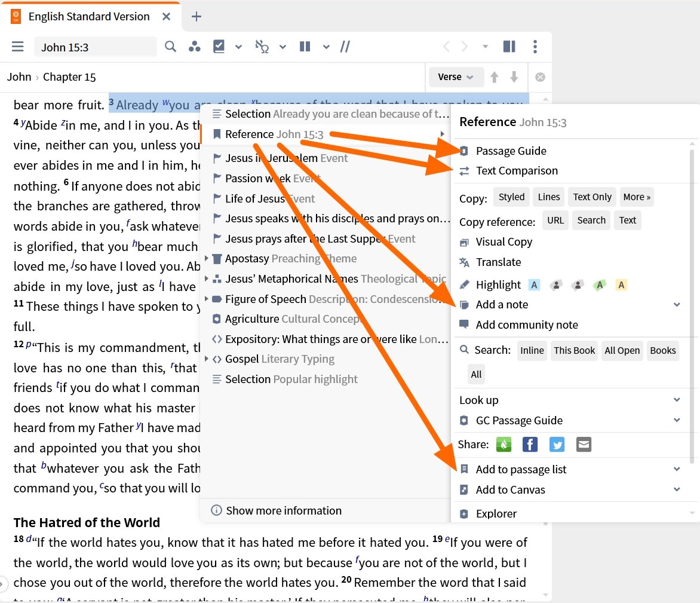
Task: Jump to previous verse with up arrow
Action: click(494, 77)
